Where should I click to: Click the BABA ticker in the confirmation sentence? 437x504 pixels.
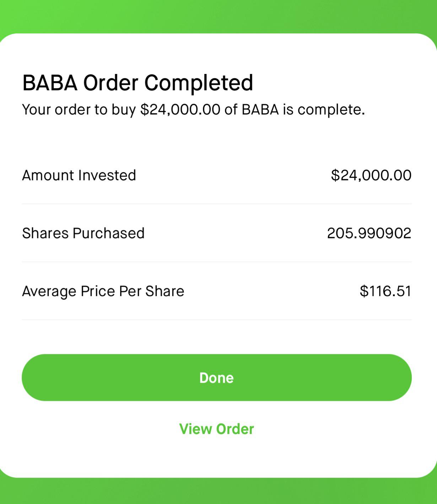coord(260,110)
